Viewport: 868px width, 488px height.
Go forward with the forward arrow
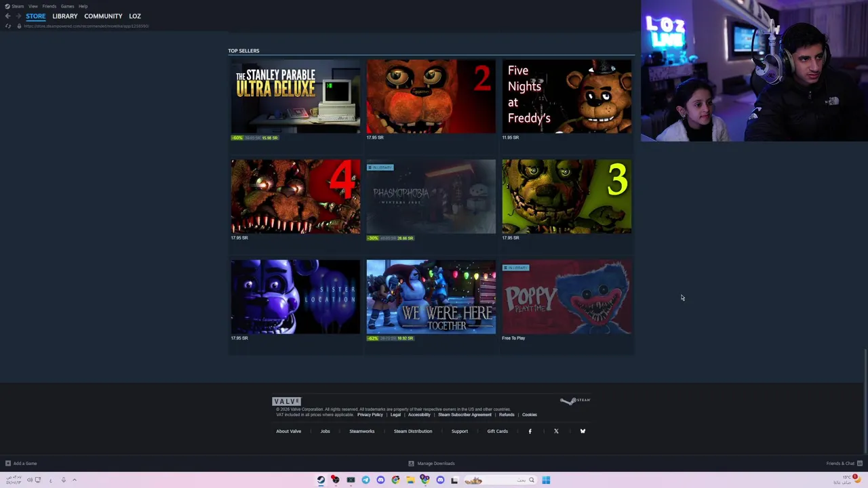coord(18,16)
